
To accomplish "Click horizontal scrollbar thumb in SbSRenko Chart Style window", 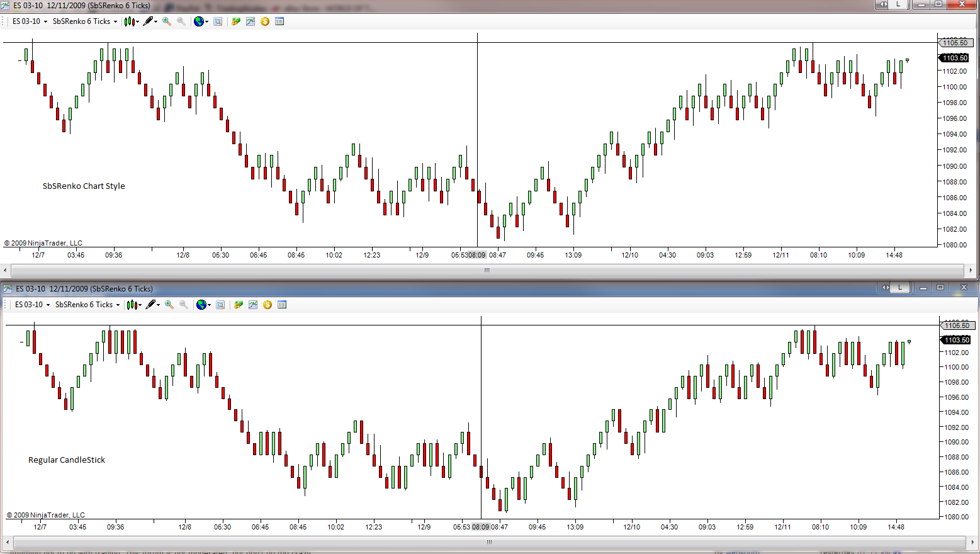I will tap(488, 270).
